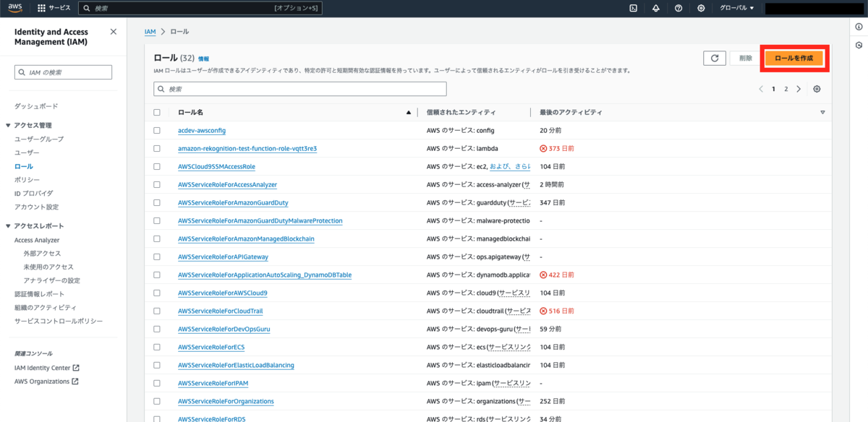Open ポリシー in sidebar
This screenshot has height=422, width=868.
[x=27, y=180]
